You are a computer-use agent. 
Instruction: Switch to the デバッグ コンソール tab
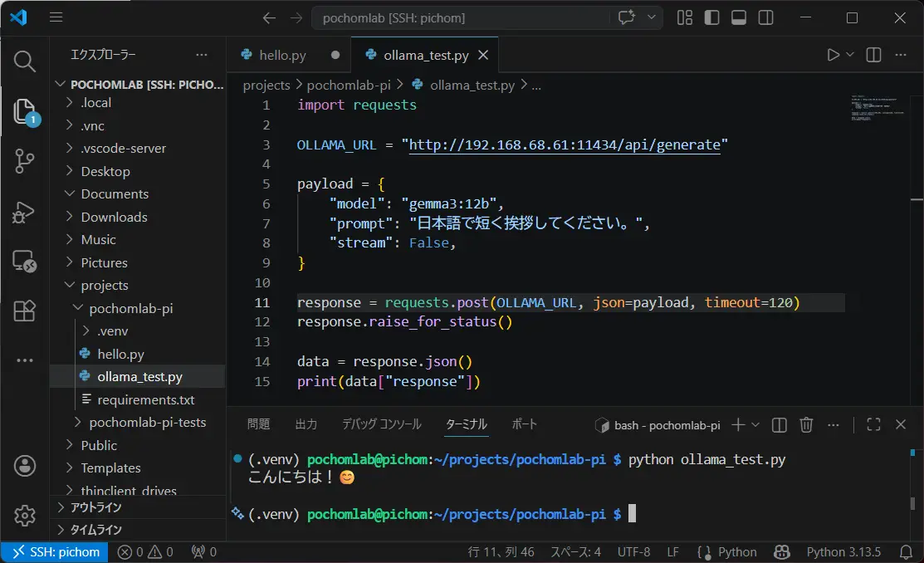point(382,423)
